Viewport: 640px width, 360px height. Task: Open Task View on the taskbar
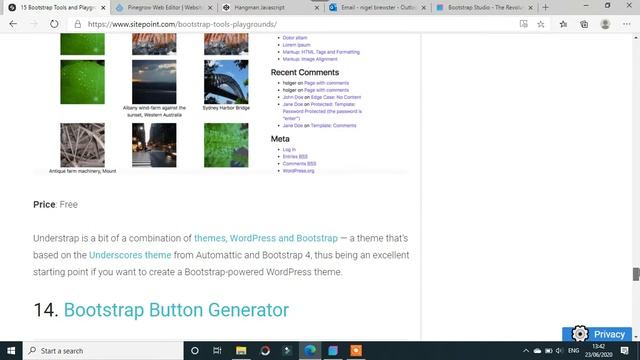(x=217, y=351)
